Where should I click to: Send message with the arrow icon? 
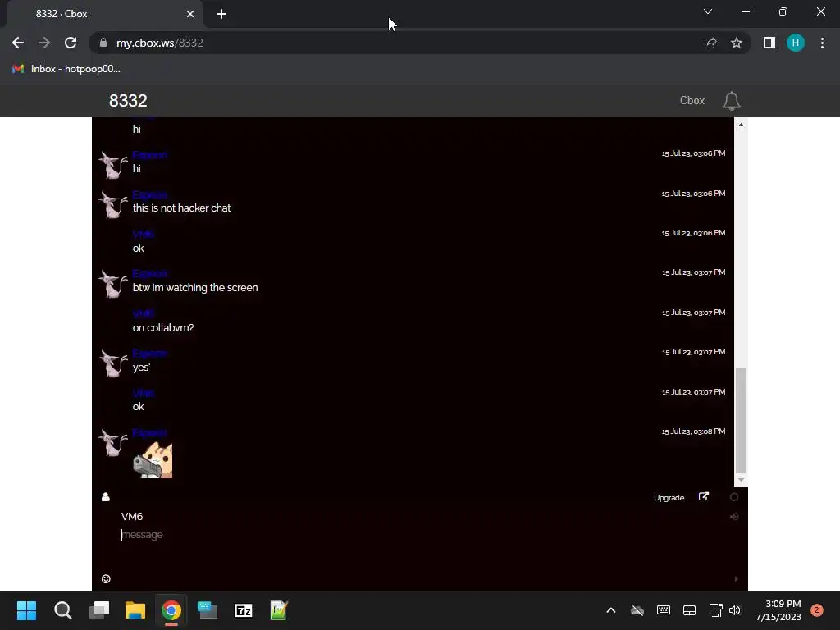736,578
